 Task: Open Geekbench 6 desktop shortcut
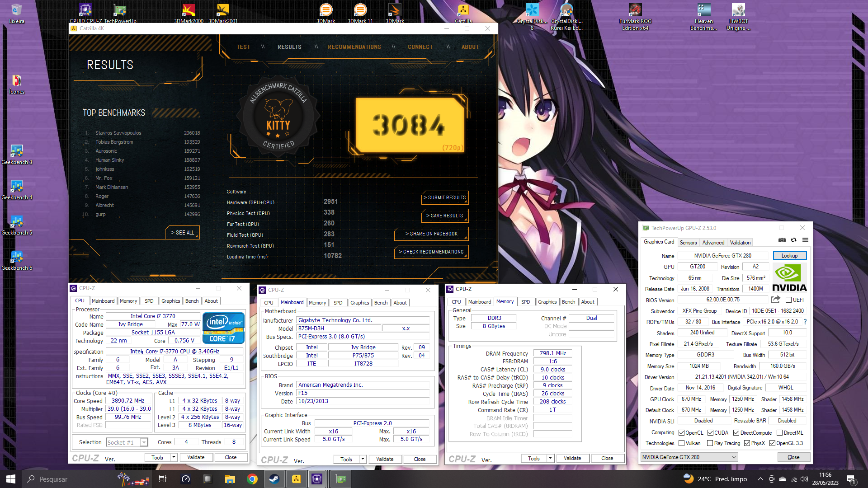[x=17, y=261]
